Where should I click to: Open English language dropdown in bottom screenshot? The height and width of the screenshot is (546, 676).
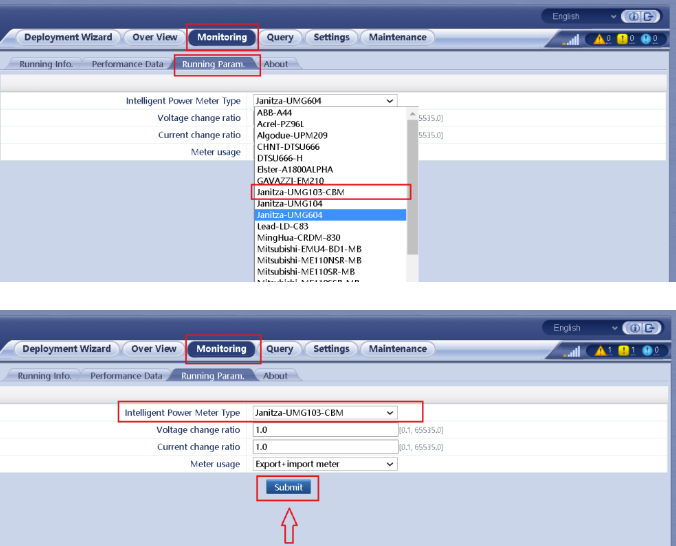[582, 328]
